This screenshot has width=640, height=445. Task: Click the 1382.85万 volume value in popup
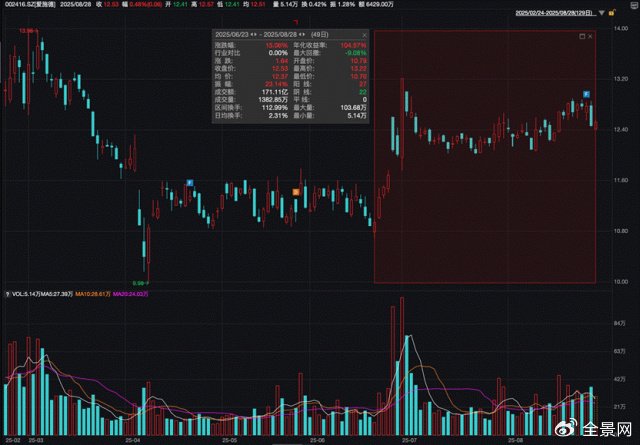coord(273,100)
